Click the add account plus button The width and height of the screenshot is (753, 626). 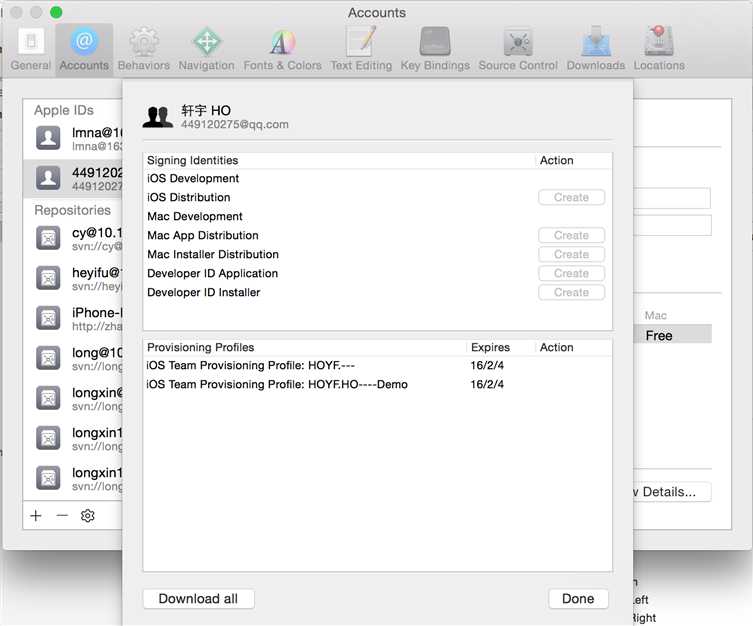[36, 516]
